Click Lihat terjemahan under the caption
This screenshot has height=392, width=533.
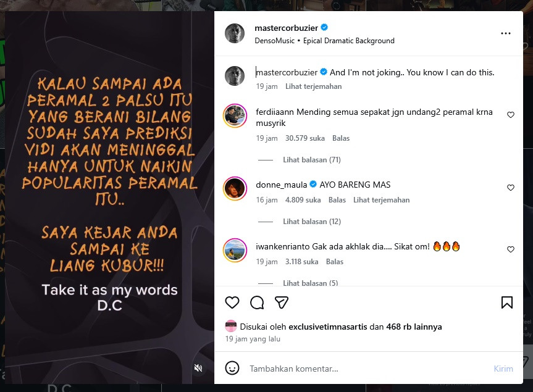(x=313, y=86)
